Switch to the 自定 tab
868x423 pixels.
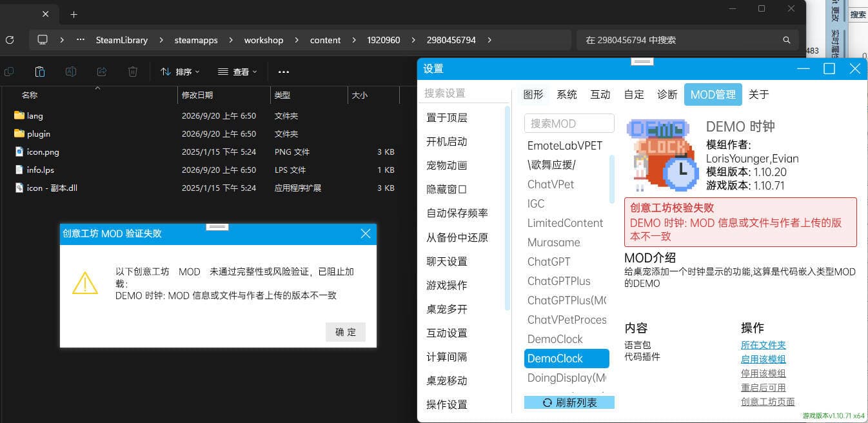tap(634, 94)
